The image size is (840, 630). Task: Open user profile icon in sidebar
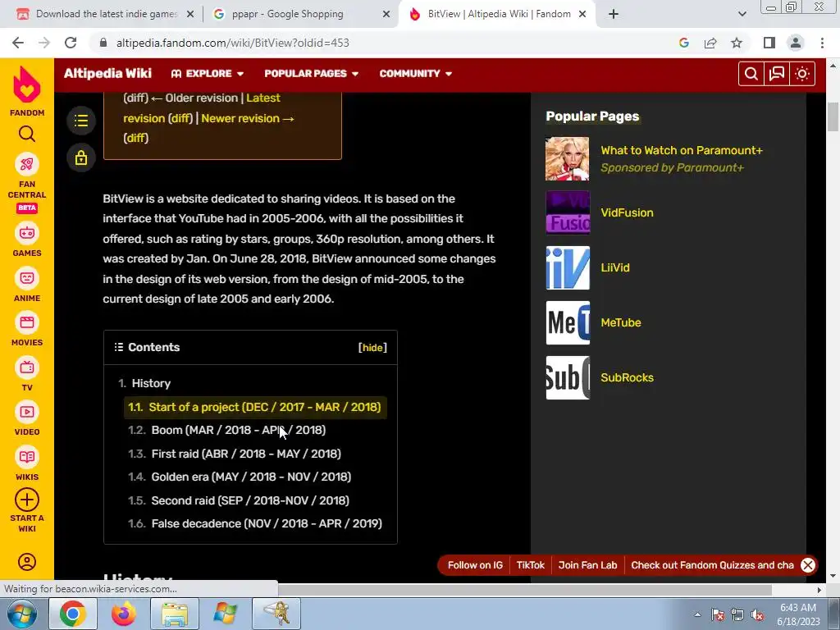[27, 561]
